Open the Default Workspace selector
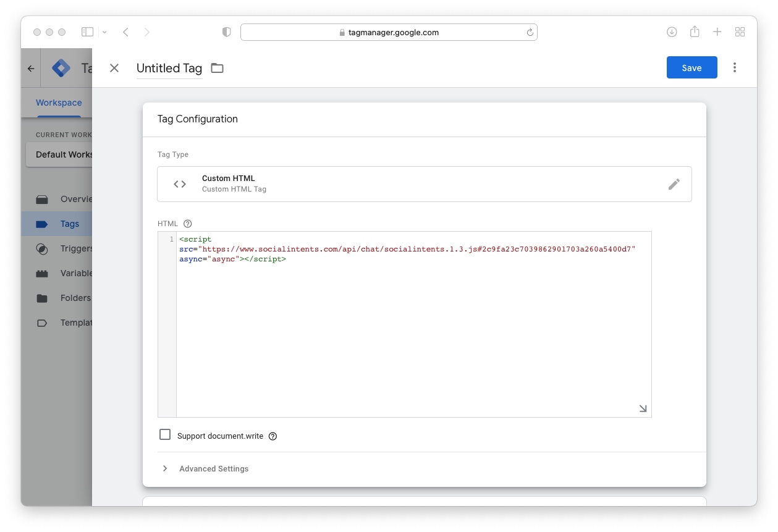This screenshot has height=532, width=778. pos(59,154)
